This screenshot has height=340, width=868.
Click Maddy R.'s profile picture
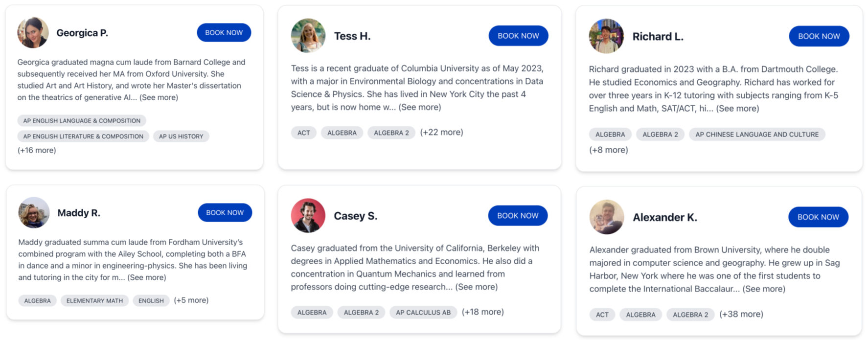tap(34, 213)
